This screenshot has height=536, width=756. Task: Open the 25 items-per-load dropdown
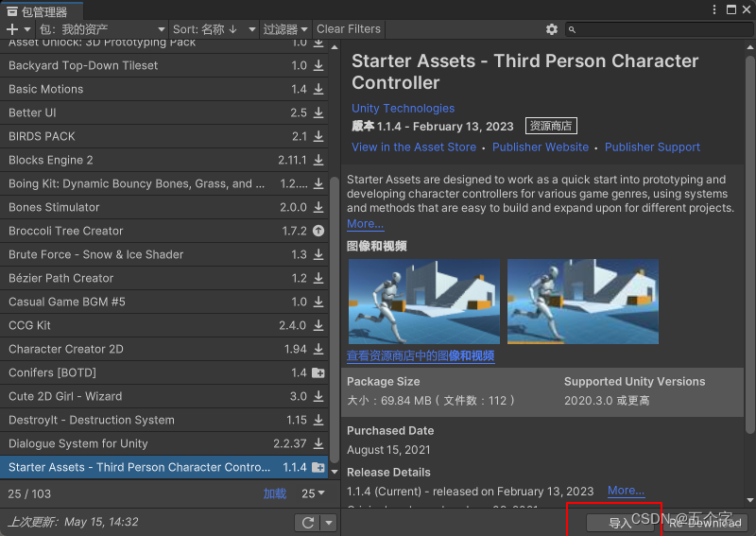[313, 493]
